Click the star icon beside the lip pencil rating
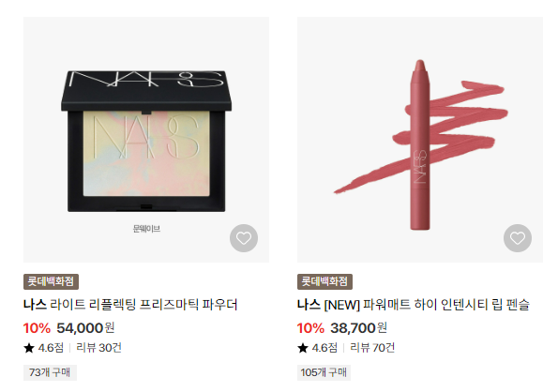Viewport: 558px width, 392px height. [x=303, y=348]
